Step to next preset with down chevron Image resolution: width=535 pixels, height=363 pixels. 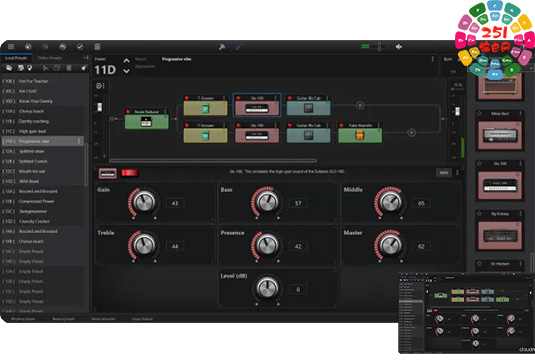(x=127, y=71)
